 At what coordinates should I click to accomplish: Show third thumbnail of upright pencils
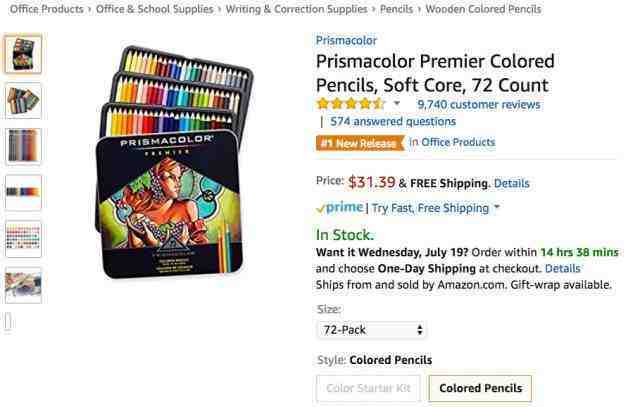click(23, 146)
